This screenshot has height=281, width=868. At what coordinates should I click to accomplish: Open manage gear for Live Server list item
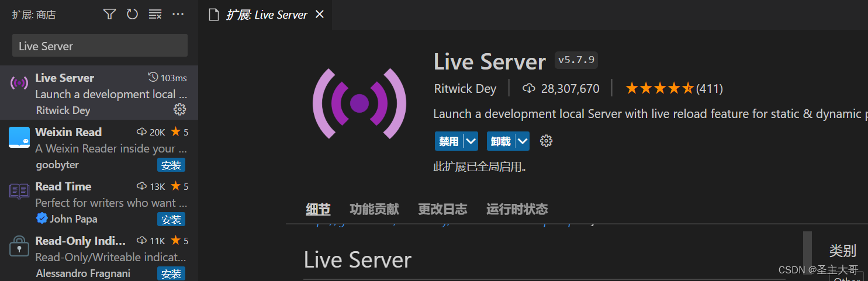[179, 109]
